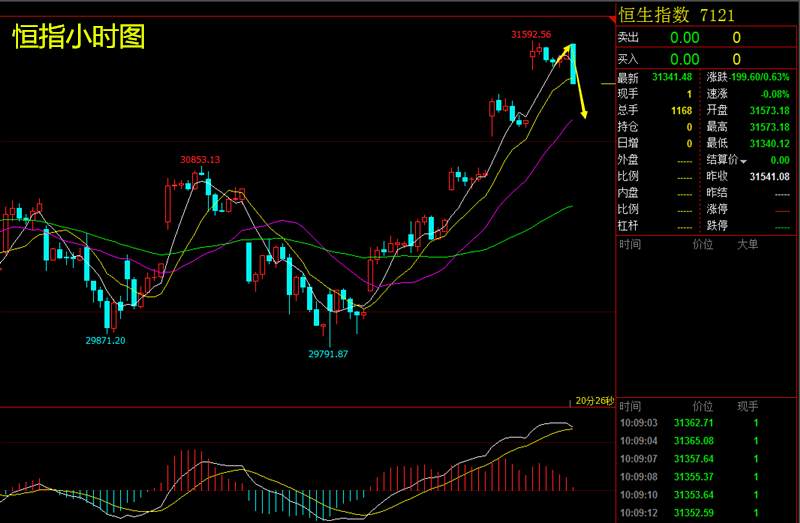Select the 内盘 label
The height and width of the screenshot is (523, 800).
point(628,192)
